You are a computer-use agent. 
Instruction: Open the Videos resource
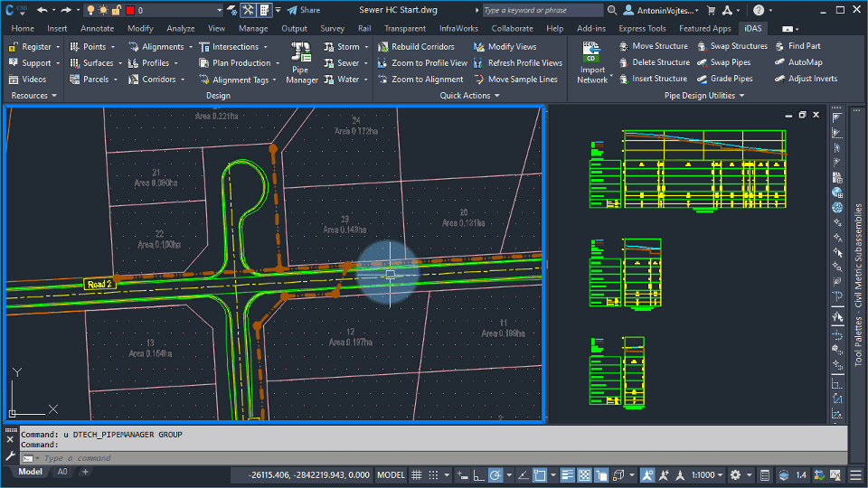(28, 80)
